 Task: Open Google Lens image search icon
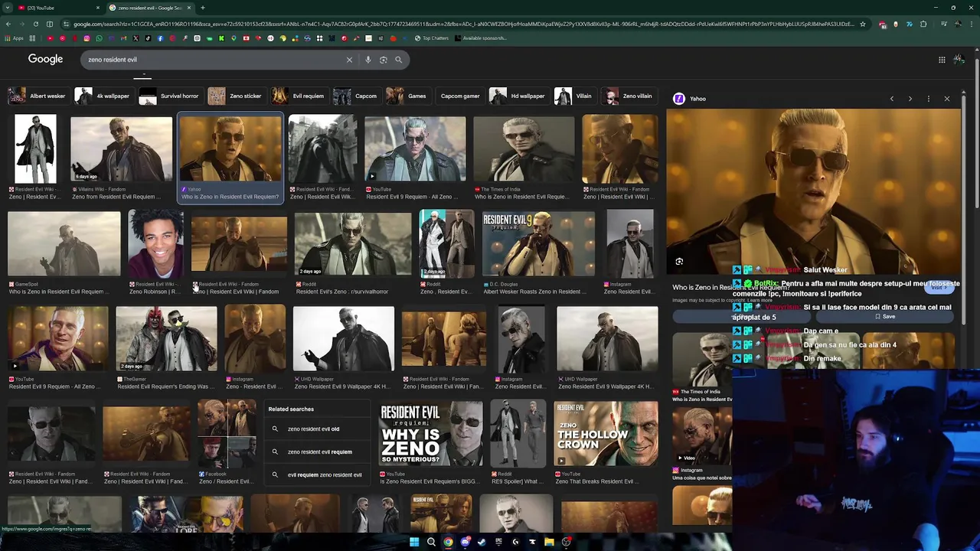pos(384,60)
